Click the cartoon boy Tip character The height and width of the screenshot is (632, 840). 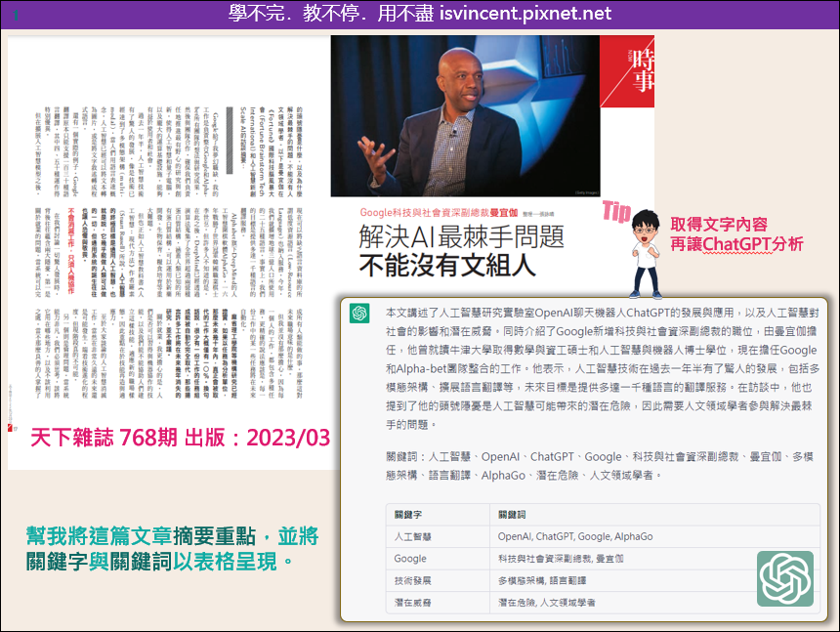pyautogui.click(x=646, y=253)
